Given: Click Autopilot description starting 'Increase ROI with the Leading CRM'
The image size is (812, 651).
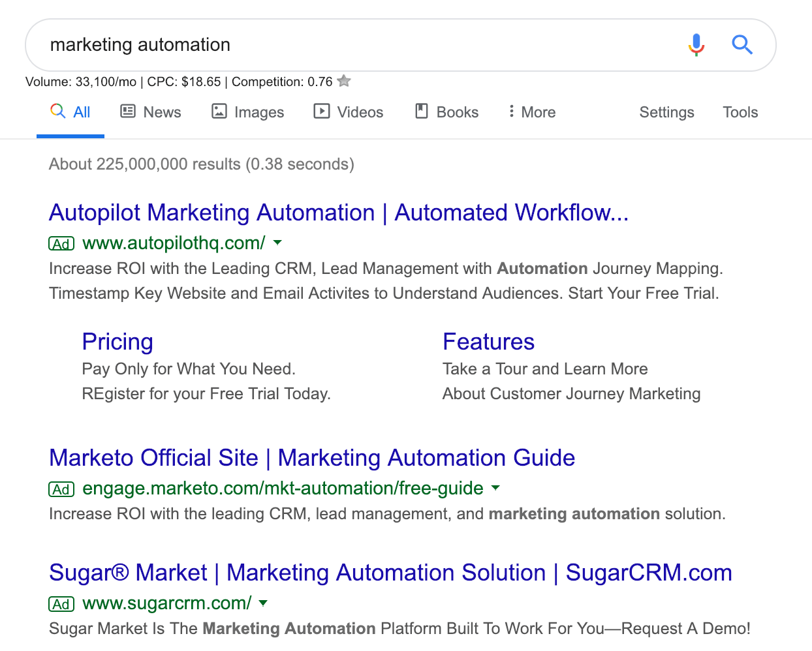Looking at the screenshot, I should 386,269.
